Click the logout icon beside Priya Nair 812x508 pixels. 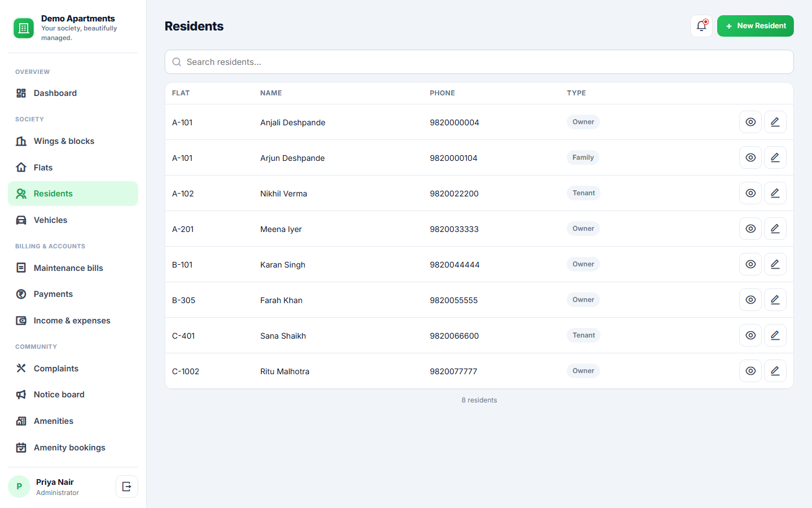pos(127,487)
